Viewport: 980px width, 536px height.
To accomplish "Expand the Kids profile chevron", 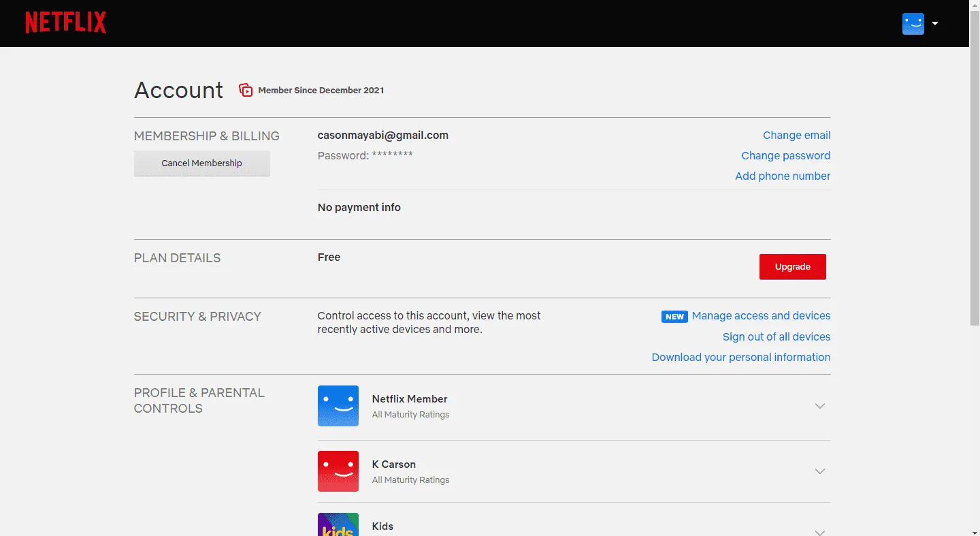I will coord(820,532).
